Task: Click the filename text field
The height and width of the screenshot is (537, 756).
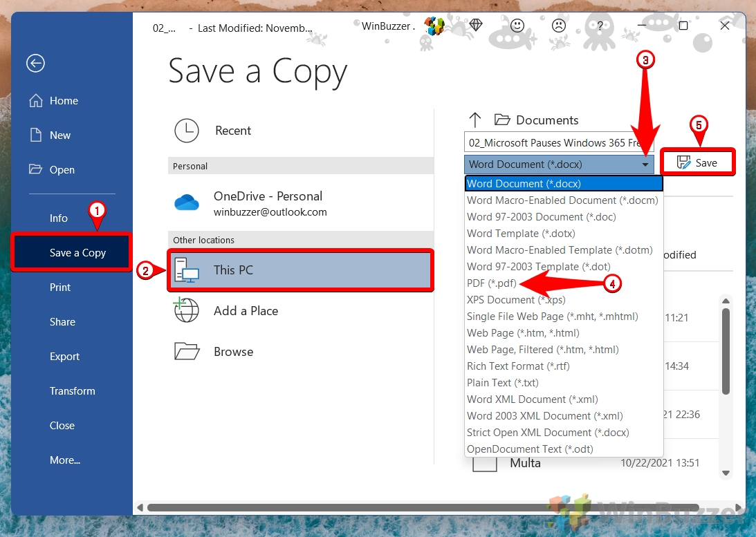Action: (x=559, y=142)
